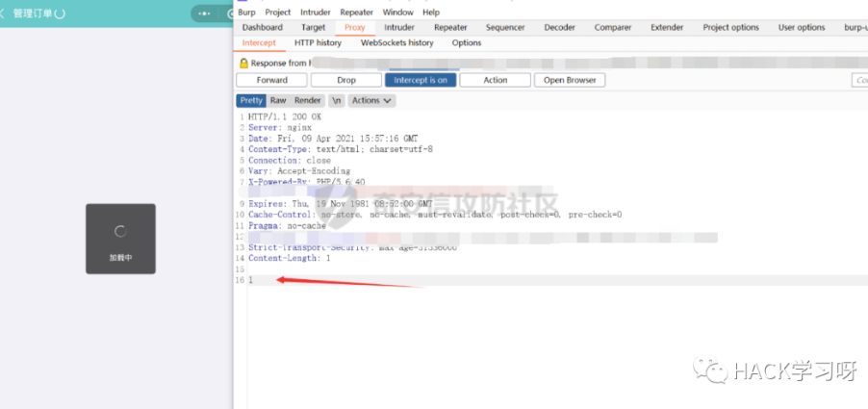The height and width of the screenshot is (409, 868).
Task: Toggle the \n non-printable characters button
Action: coord(337,100)
